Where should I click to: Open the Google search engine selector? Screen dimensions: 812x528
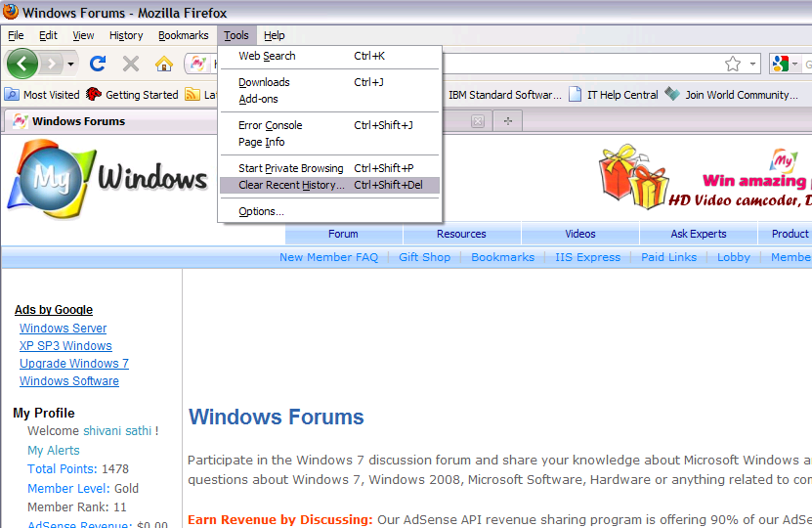[784, 64]
